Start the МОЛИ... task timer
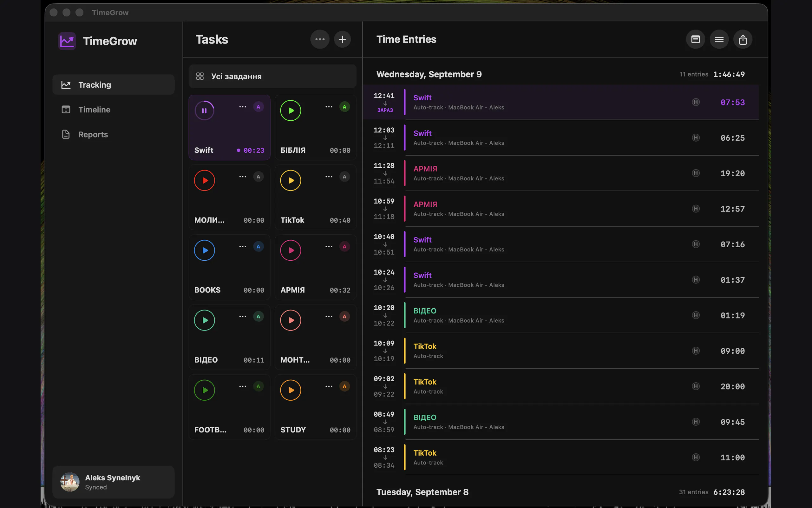 click(204, 180)
